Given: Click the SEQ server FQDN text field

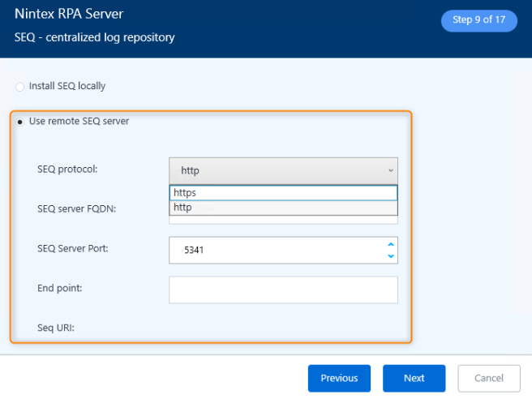Looking at the screenshot, I should 283,220.
